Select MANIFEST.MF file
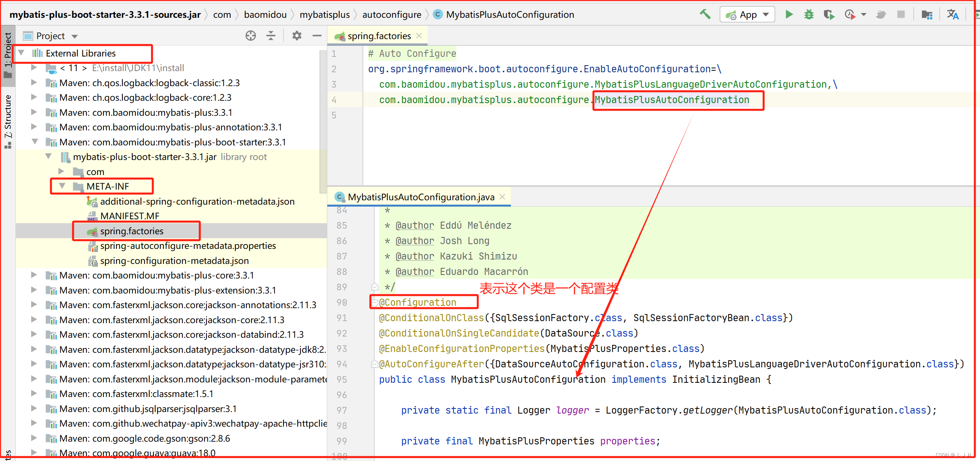The height and width of the screenshot is (461, 980). [x=130, y=216]
